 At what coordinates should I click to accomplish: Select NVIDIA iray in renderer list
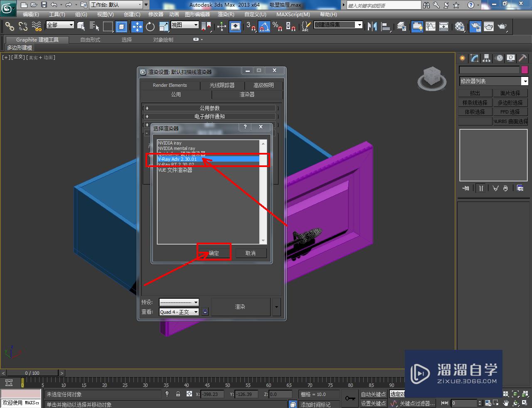click(208, 143)
